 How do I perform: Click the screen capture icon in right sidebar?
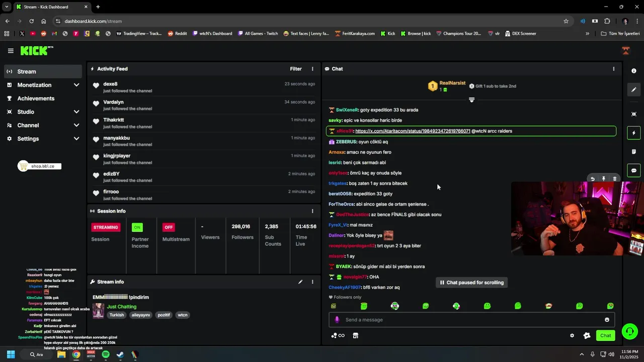[634, 114]
